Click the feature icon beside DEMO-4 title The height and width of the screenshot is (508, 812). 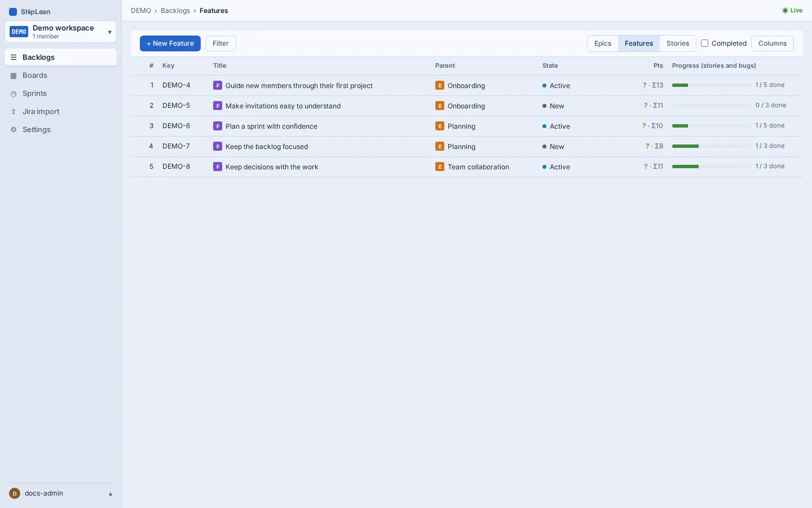tap(218, 86)
